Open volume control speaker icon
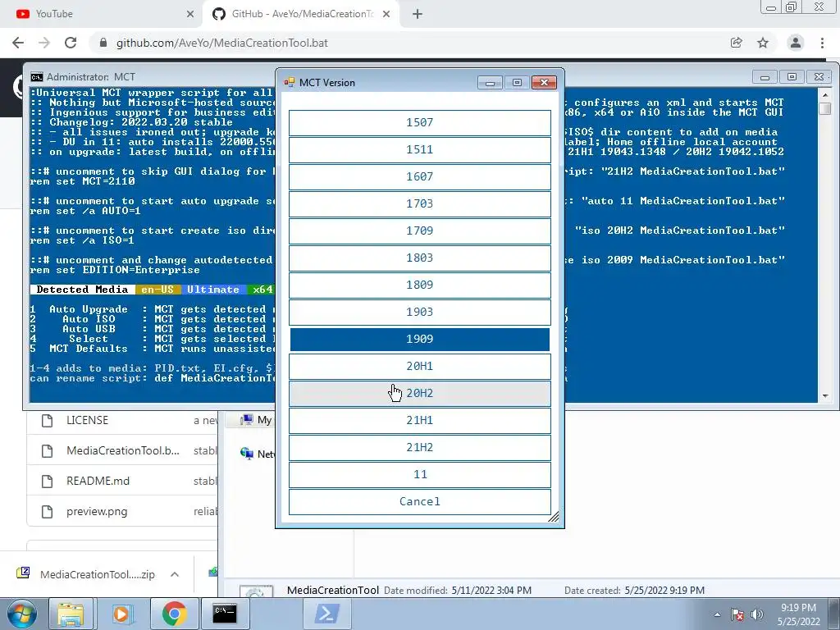This screenshot has width=840, height=630. [x=757, y=614]
